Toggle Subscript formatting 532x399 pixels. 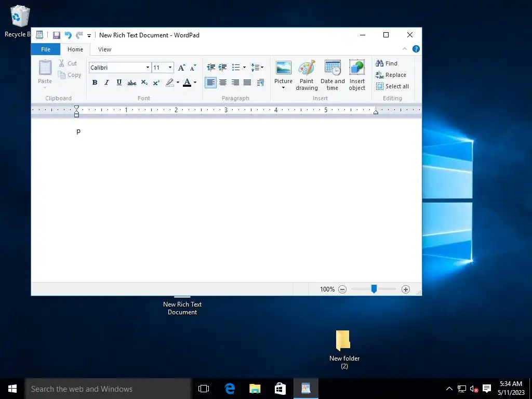[144, 83]
